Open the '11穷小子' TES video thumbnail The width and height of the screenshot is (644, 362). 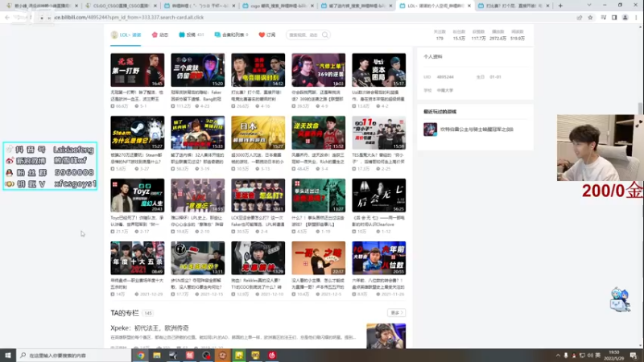pos(378,133)
